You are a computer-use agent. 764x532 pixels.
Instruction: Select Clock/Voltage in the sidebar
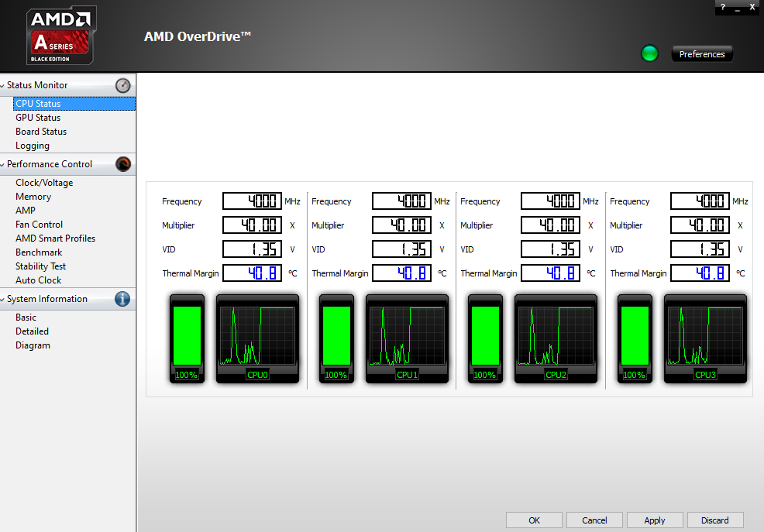click(x=44, y=183)
